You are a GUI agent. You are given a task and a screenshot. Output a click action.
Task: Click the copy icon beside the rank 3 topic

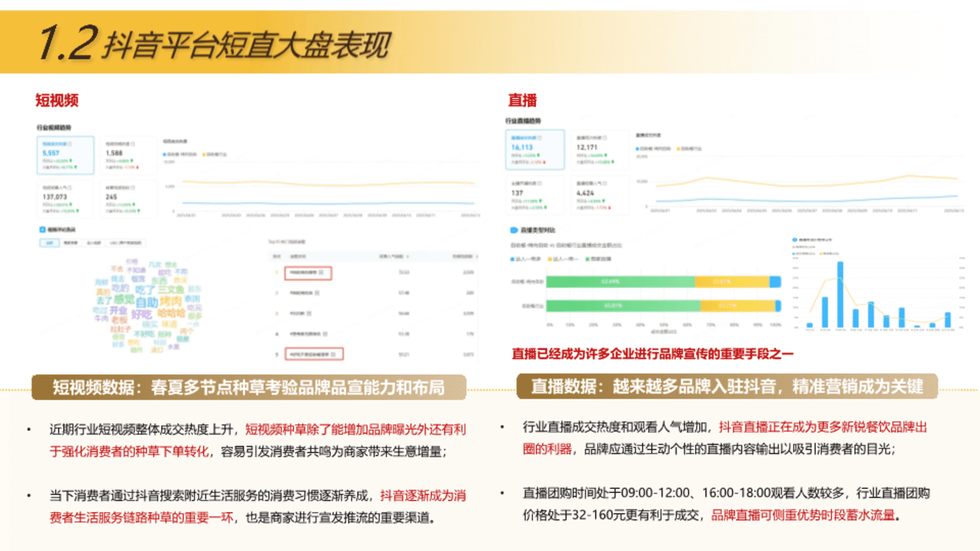click(309, 313)
